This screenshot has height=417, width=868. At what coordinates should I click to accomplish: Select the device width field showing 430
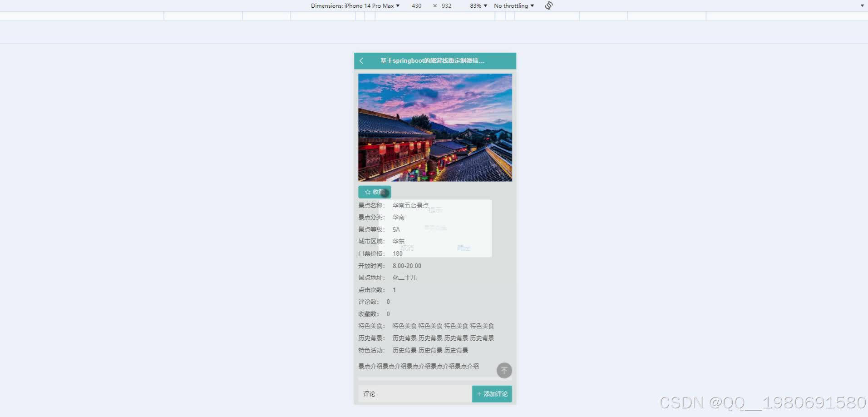[416, 5]
